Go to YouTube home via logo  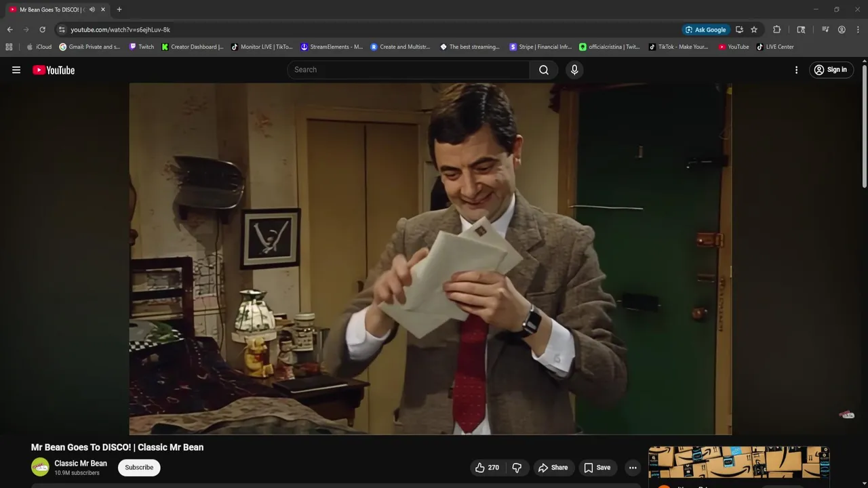coord(54,70)
